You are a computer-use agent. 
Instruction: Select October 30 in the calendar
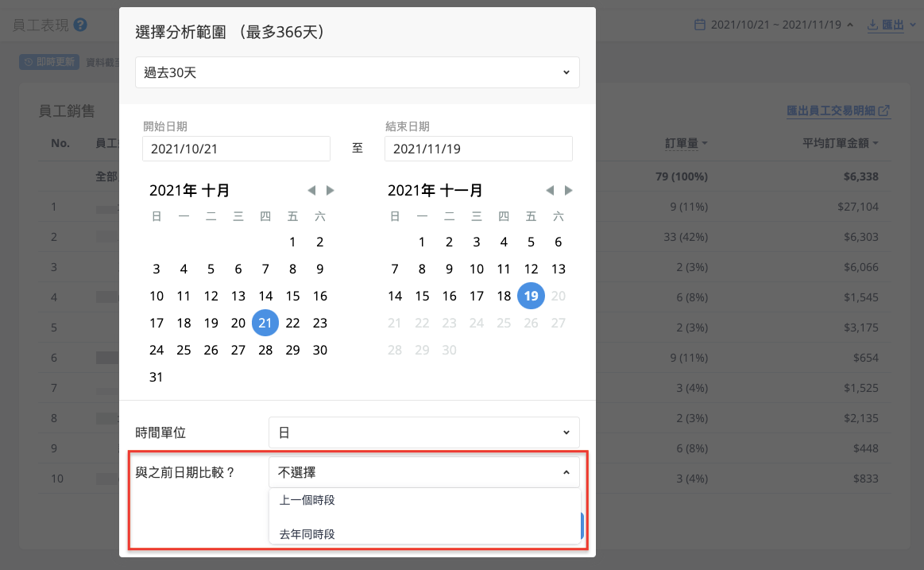[x=320, y=350]
